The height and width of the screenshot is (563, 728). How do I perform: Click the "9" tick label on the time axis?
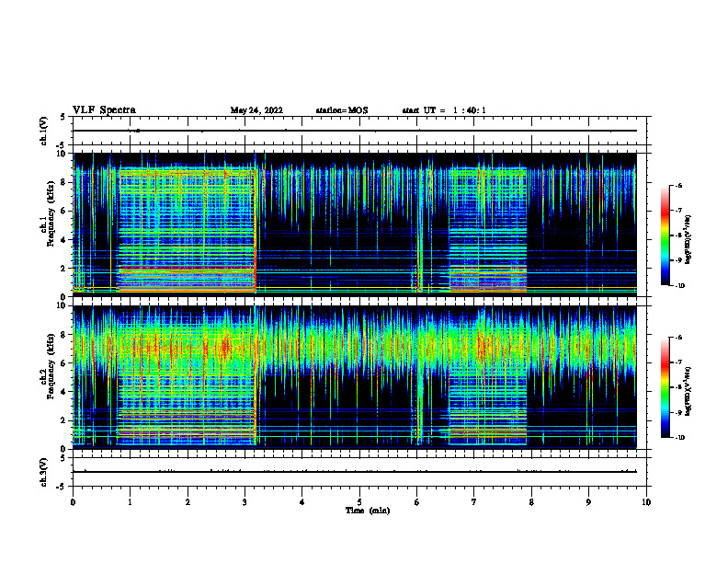click(x=588, y=502)
